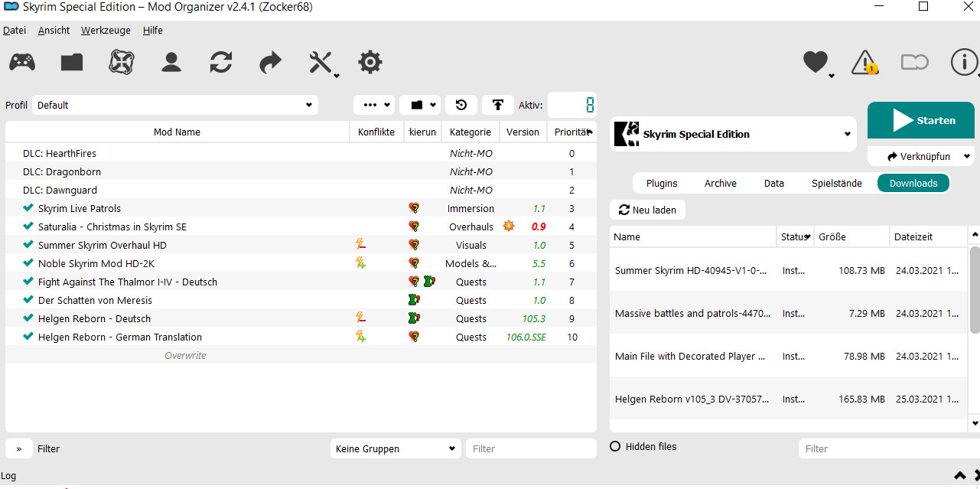The width and height of the screenshot is (980, 489).
Task: Click the Neu laden button
Action: 647,210
